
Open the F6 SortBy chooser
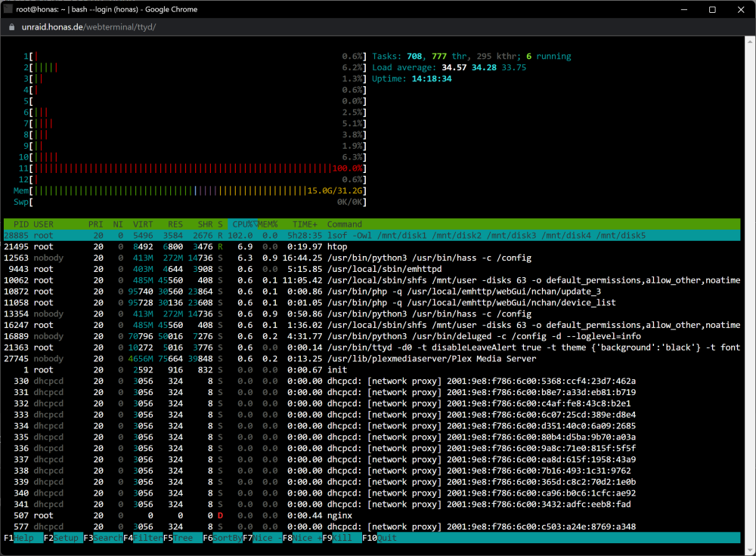(x=223, y=538)
